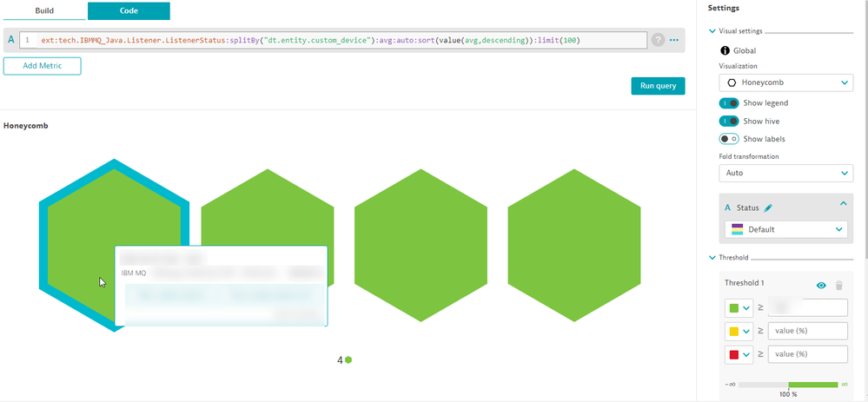Click the red threshold value (%) field
Screen dimensions: 868x402
[x=808, y=354]
